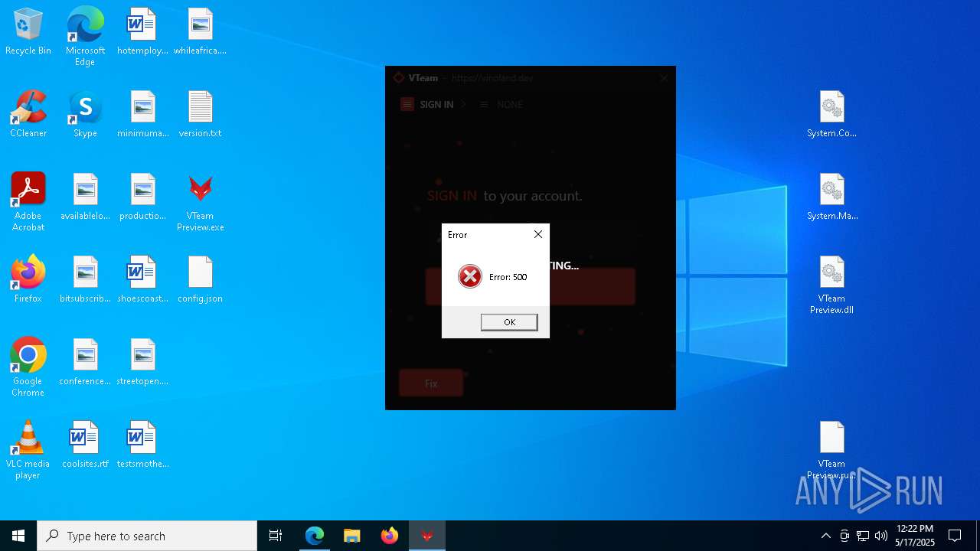
Task: Select Microsoft Edge desktop shortcut
Action: (x=85, y=37)
